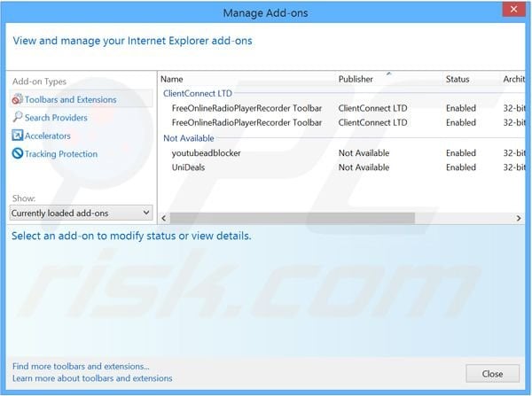Image resolution: width=532 pixels, height=396 pixels.
Task: Open Find more toolbars and extensions link
Action: point(81,367)
